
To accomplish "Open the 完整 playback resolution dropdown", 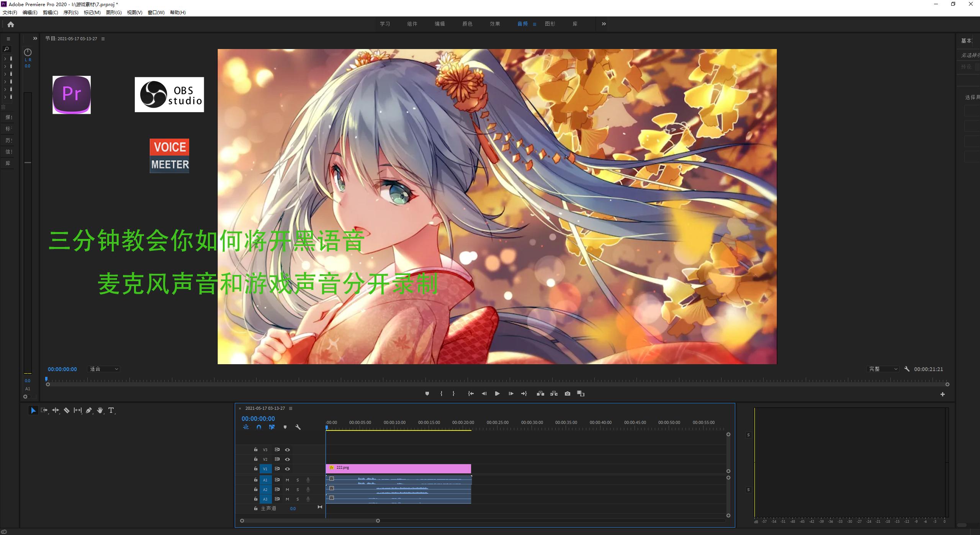I will click(883, 369).
